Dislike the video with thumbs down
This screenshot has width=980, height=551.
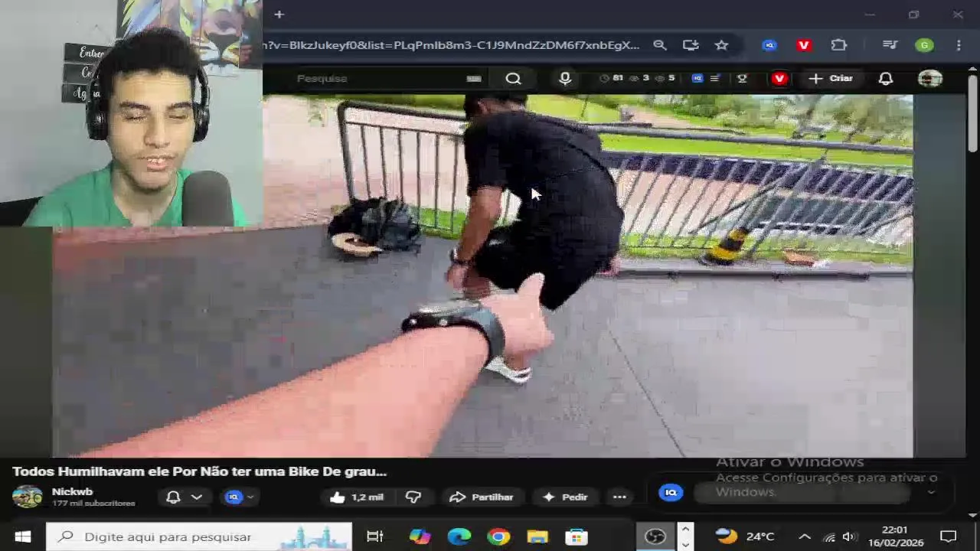[413, 497]
